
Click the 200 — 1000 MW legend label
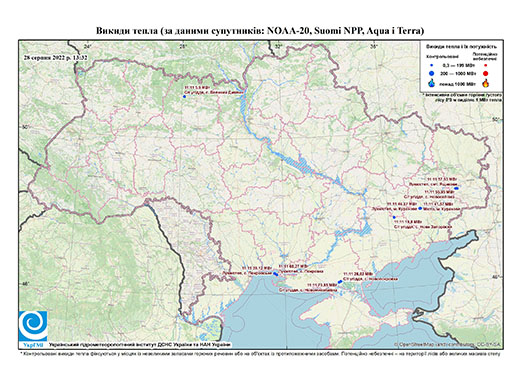[x=457, y=73]
